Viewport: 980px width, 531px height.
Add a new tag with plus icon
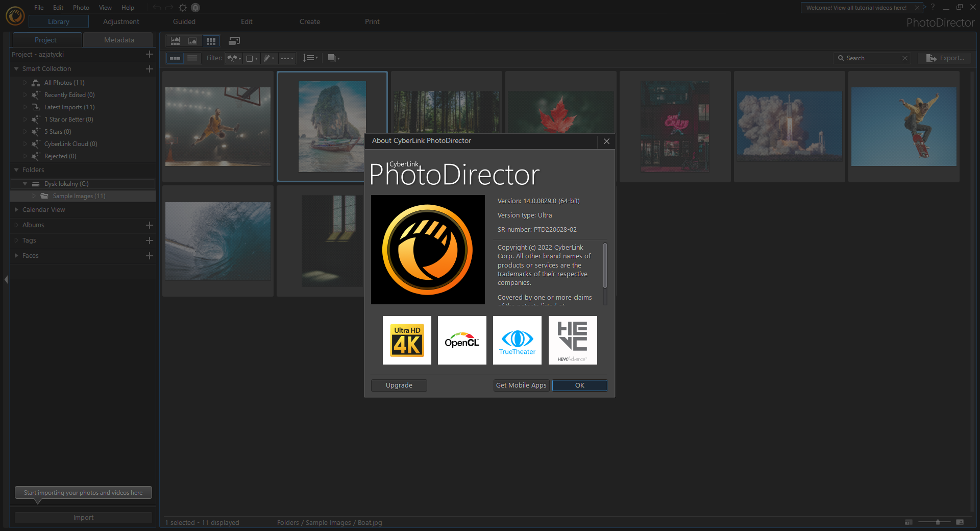pos(149,240)
